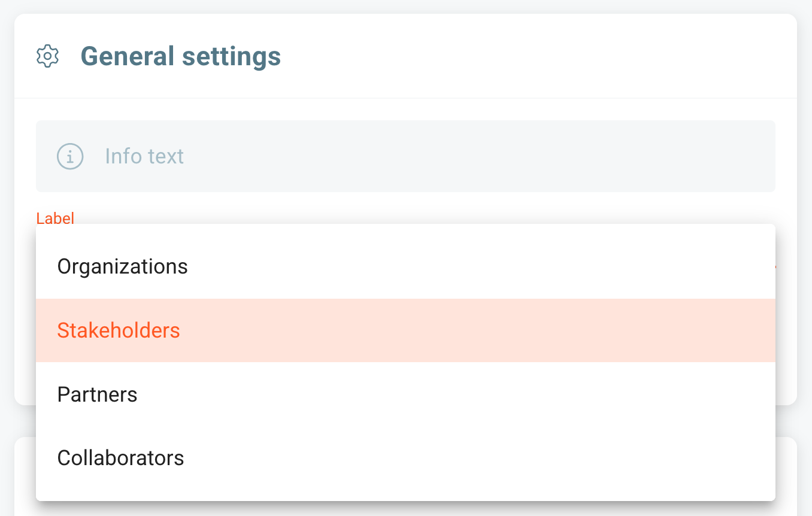Click the information symbol in the info banner
The height and width of the screenshot is (516, 812).
[70, 156]
